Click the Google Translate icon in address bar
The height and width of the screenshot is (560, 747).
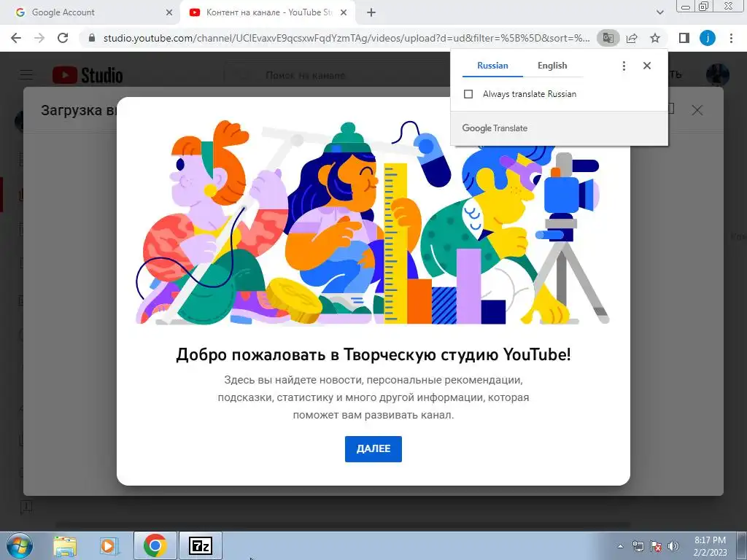[x=608, y=38]
